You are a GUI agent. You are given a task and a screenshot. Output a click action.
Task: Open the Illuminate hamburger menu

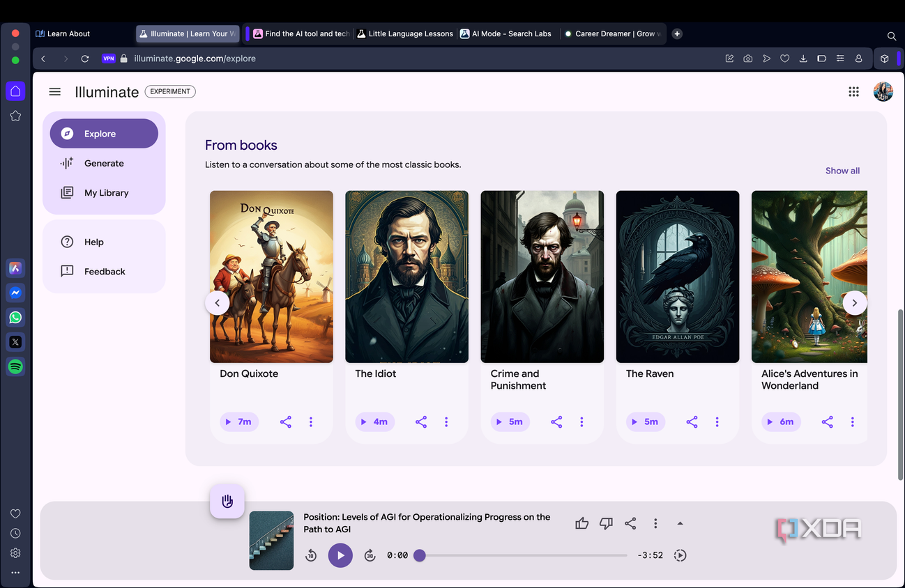tap(55, 92)
